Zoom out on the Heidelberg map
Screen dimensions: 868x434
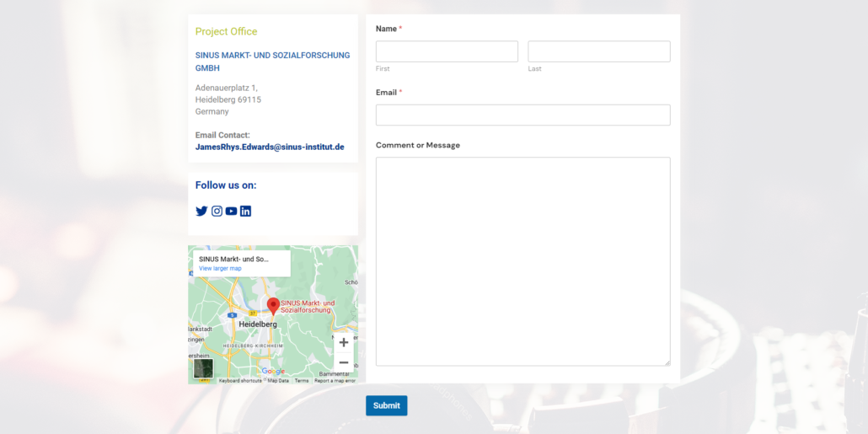[343, 362]
